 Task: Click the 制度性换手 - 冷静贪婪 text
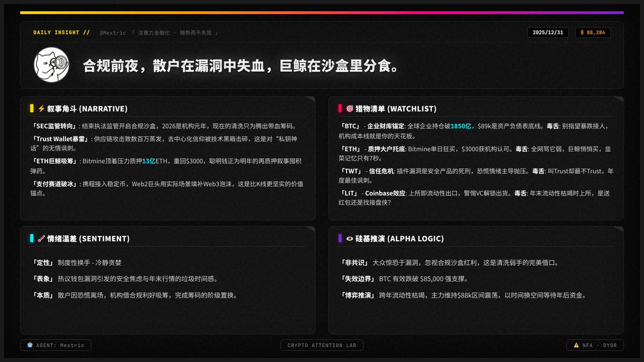click(90, 263)
